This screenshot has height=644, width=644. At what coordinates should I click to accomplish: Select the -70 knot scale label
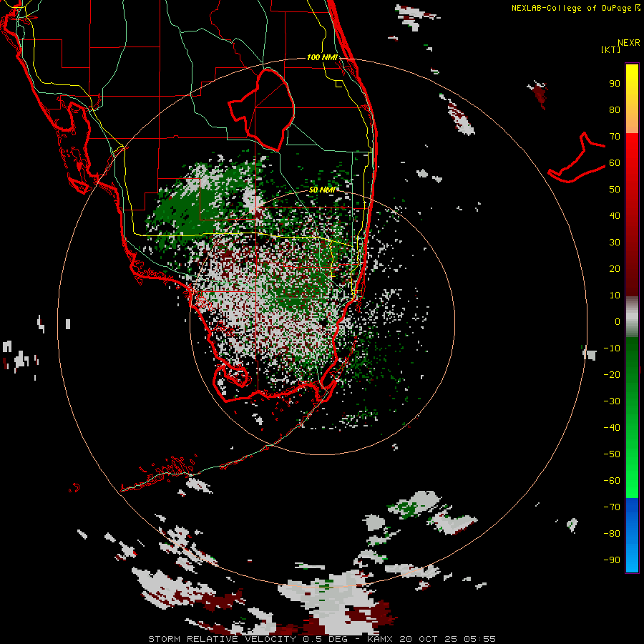point(612,507)
